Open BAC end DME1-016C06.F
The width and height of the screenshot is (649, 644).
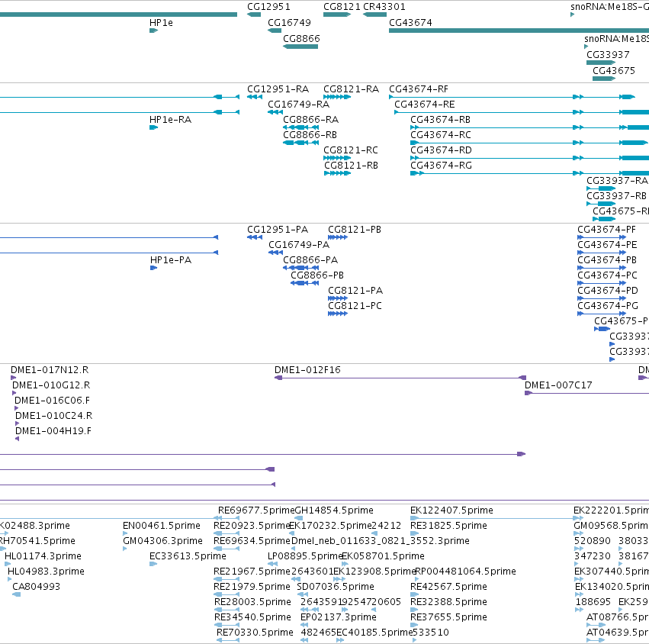click(x=17, y=408)
